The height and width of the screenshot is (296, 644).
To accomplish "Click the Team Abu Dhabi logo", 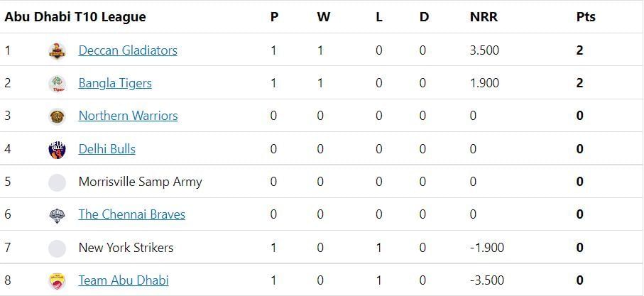I will pos(57,280).
